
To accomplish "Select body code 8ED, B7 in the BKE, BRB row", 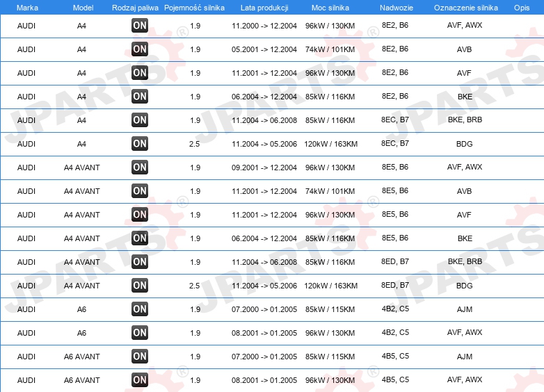I will (x=395, y=261).
